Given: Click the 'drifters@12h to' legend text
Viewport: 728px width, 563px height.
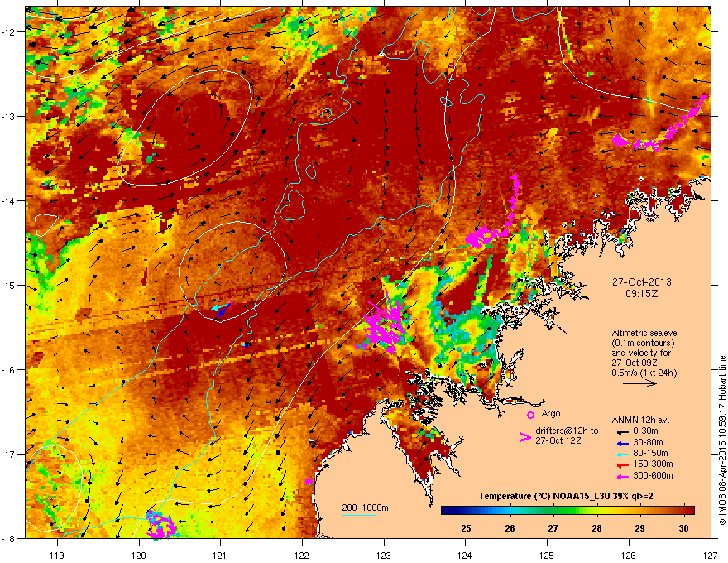Looking at the screenshot, I should pos(567,431).
